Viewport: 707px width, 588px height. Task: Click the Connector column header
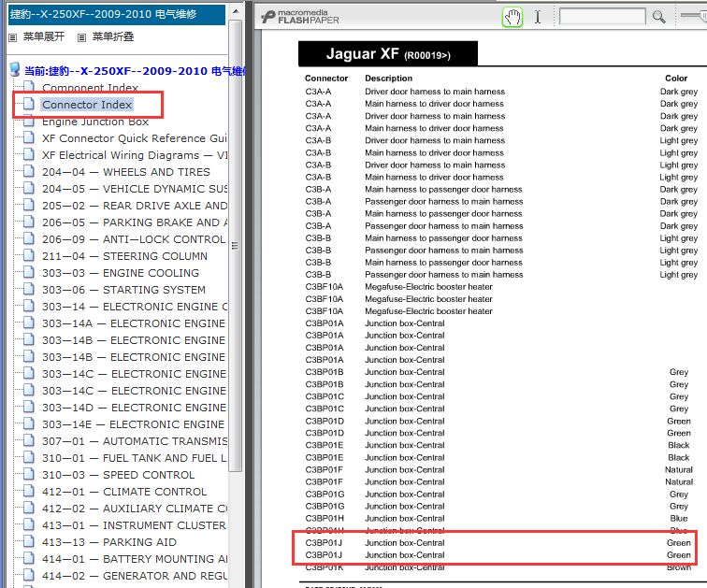click(x=326, y=79)
